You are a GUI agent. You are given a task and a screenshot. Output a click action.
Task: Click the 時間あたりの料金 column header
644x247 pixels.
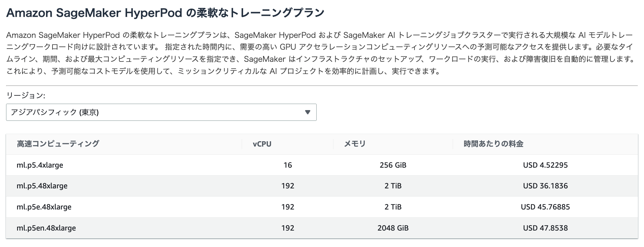point(493,144)
